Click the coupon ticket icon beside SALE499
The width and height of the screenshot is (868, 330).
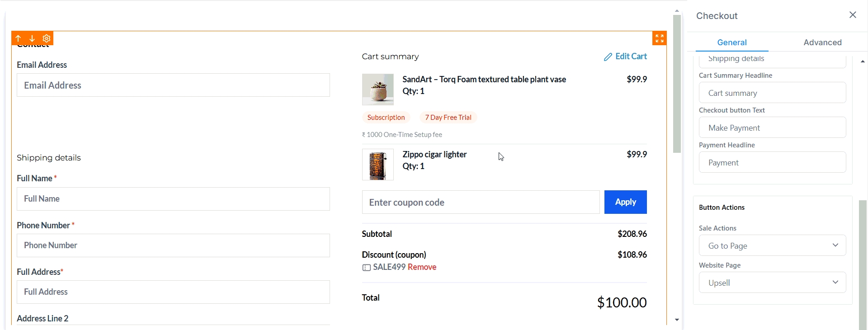pyautogui.click(x=366, y=268)
